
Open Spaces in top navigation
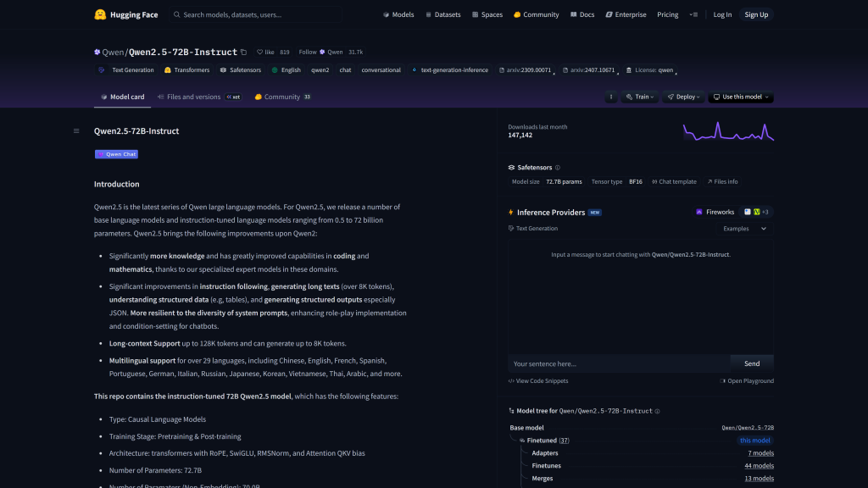[487, 15]
